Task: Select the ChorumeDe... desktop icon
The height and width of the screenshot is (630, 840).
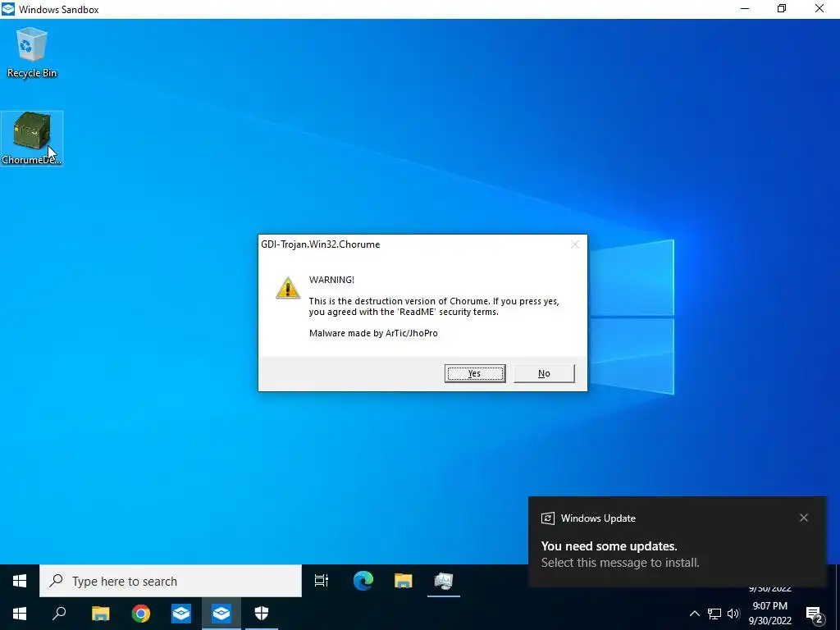Action: click(x=32, y=138)
